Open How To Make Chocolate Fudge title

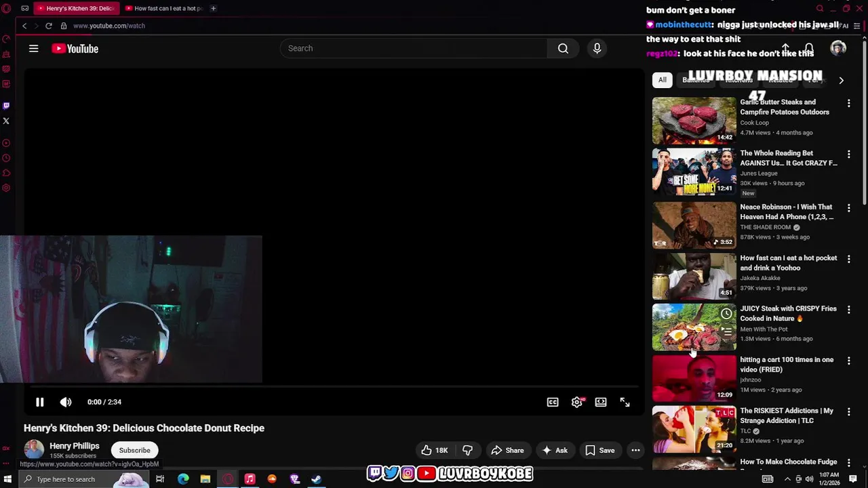(789, 462)
